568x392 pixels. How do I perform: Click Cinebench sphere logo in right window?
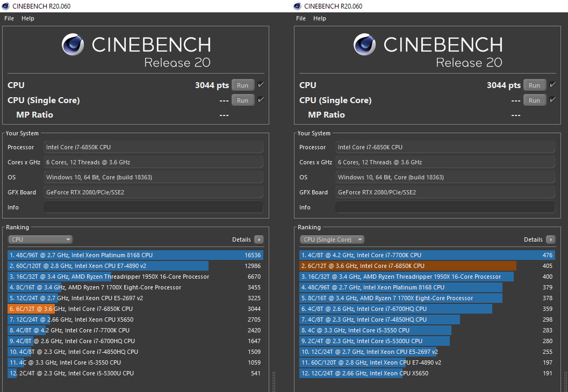(365, 45)
